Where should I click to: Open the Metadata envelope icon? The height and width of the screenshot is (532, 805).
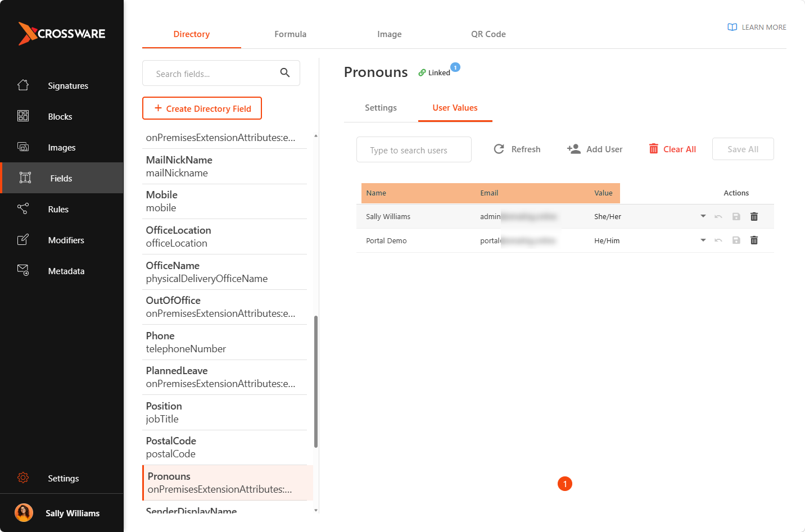click(23, 270)
